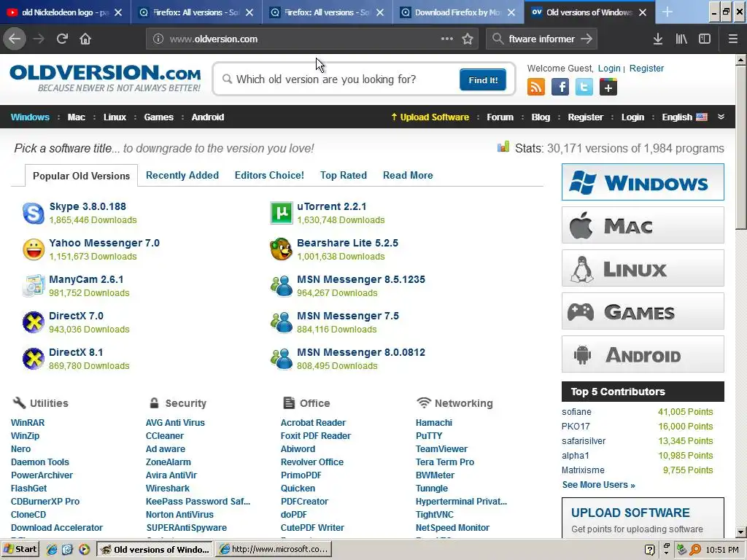Toggle Firefox sidebar icon

[705, 39]
